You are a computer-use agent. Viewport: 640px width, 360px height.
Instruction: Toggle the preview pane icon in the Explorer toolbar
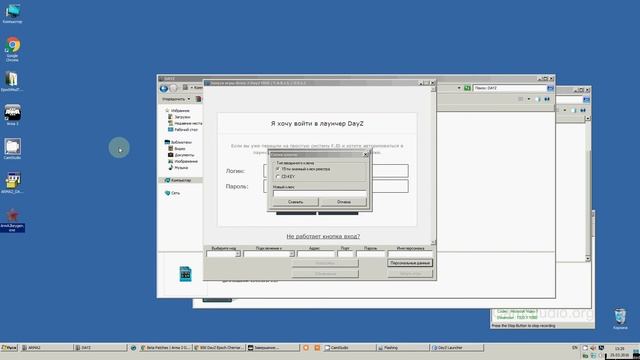tap(538, 99)
